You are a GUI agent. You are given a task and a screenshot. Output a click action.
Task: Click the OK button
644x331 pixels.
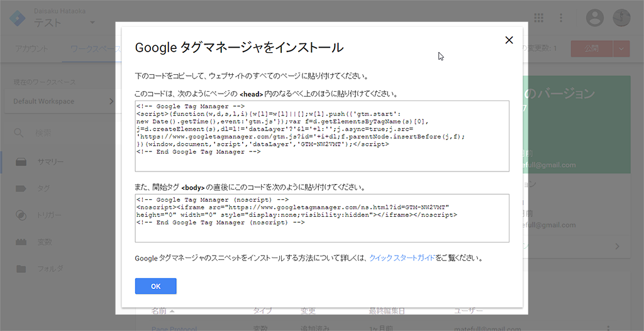(156, 286)
